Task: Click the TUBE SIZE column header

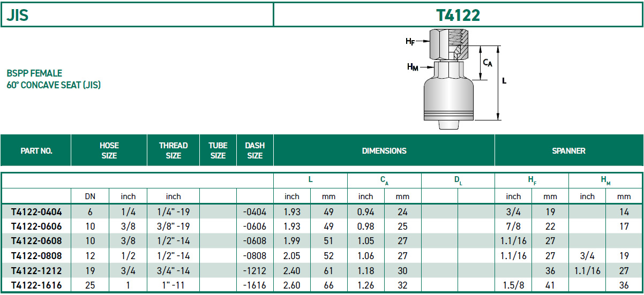Action: (x=218, y=150)
